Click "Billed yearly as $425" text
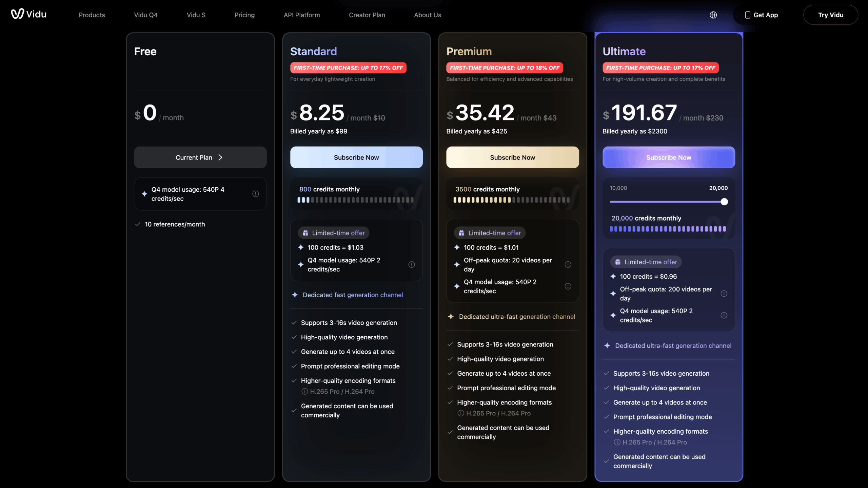This screenshot has height=488, width=868. tap(477, 131)
